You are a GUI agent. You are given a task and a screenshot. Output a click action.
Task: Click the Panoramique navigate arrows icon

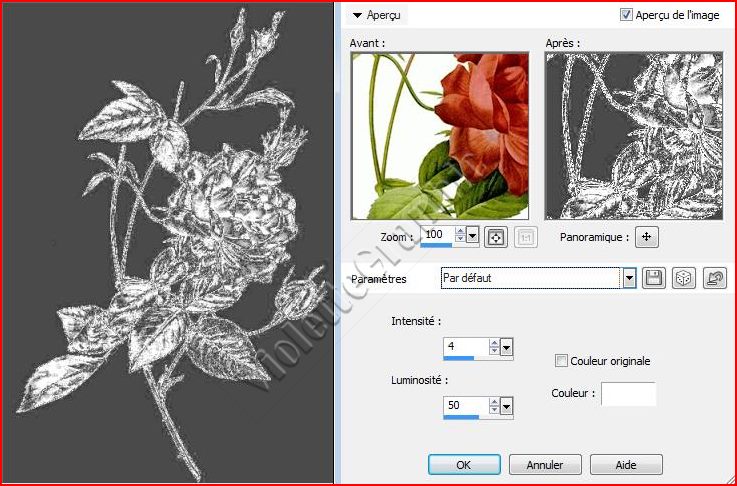tap(646, 237)
